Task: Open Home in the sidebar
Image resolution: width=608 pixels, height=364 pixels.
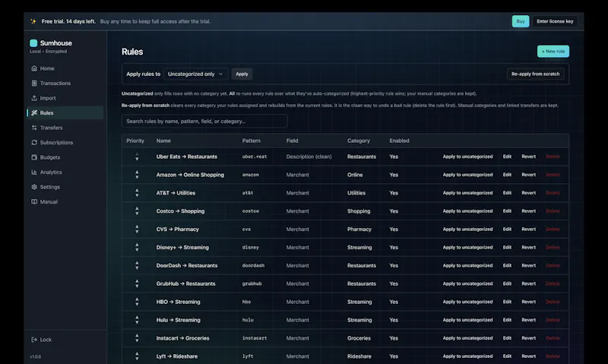Action: [x=47, y=68]
